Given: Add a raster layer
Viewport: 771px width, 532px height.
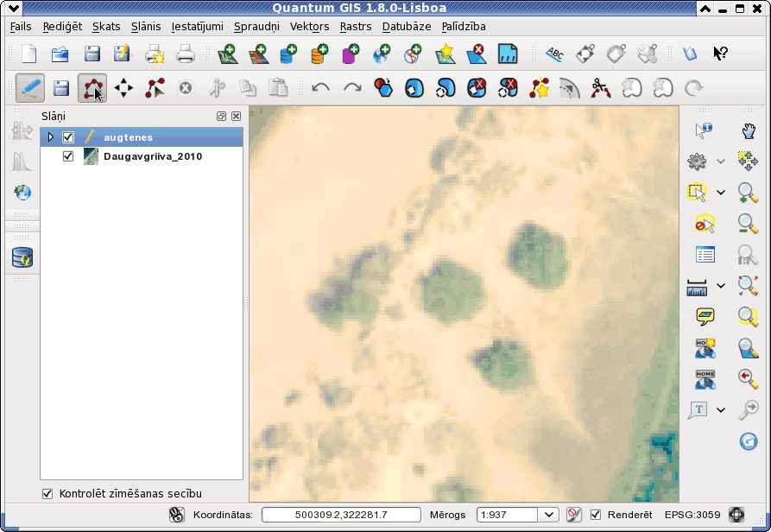Looking at the screenshot, I should pos(259,54).
